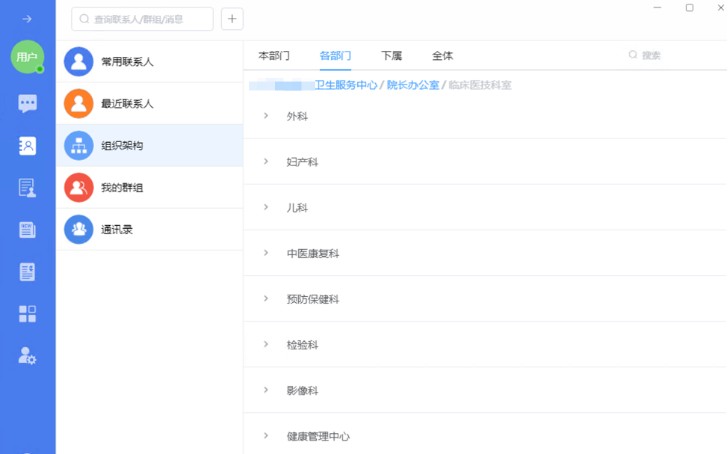Switch to the 全体 tab
The height and width of the screenshot is (454, 728).
click(x=442, y=56)
